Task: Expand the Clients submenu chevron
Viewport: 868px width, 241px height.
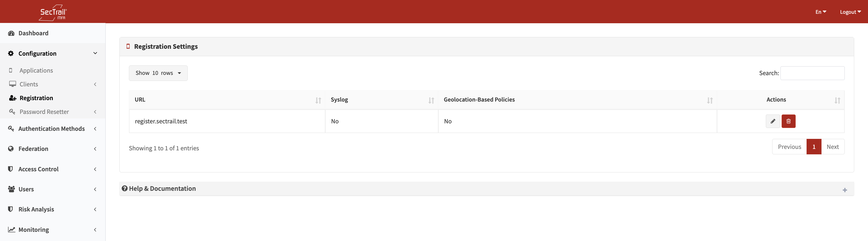Action: [x=95, y=84]
